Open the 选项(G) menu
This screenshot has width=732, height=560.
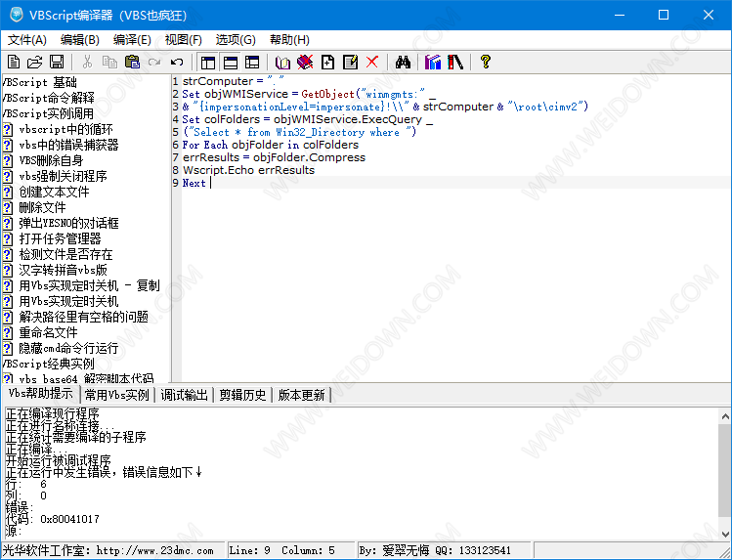(236, 40)
